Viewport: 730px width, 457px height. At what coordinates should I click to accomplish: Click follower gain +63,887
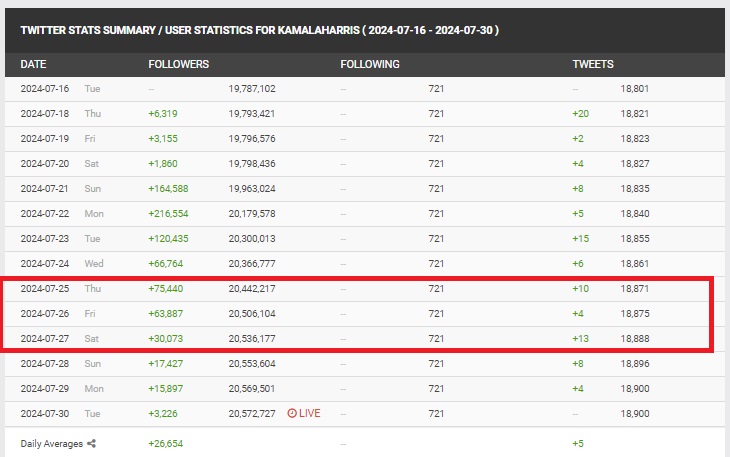(x=165, y=314)
